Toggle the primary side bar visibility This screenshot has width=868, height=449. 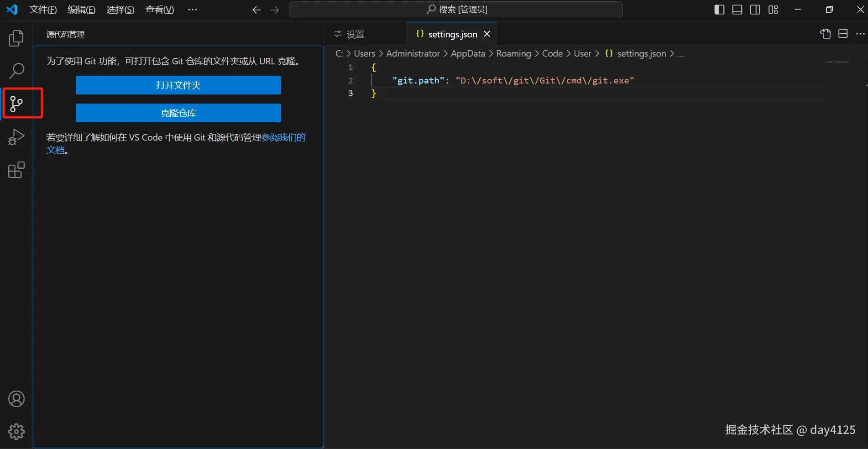(x=719, y=10)
